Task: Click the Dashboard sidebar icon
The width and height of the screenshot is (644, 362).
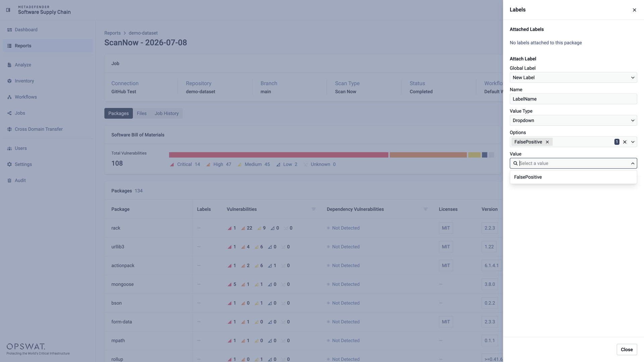Action: pyautogui.click(x=9, y=30)
